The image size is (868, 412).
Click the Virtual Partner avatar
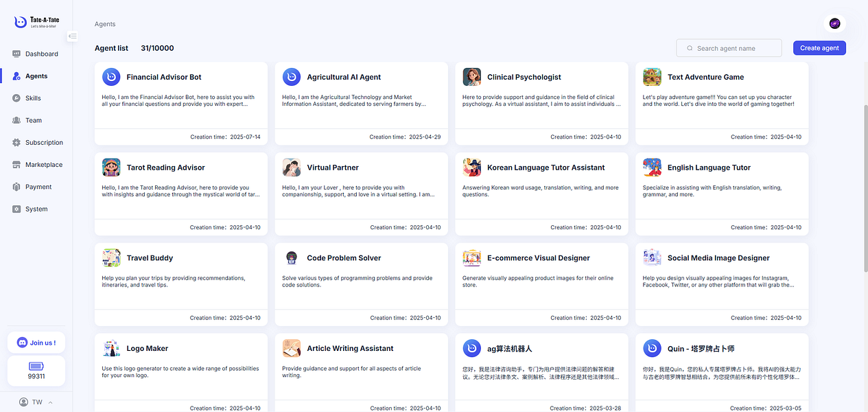292,168
